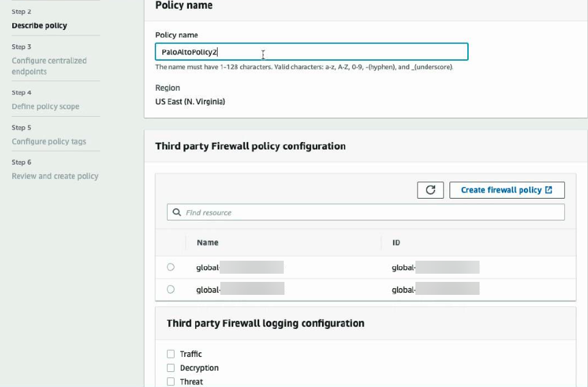Go to Describe policy step
This screenshot has width=588, height=387.
pos(40,26)
